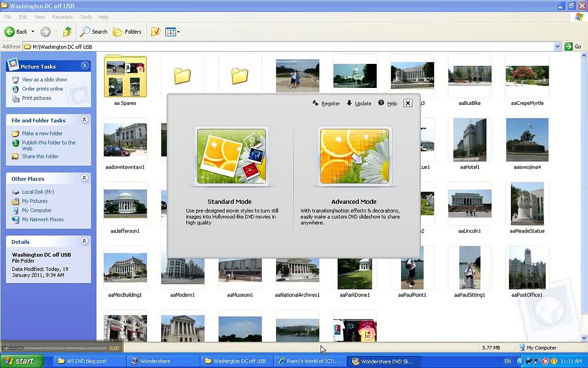588x368 pixels.
Task: Choose Advanced Mode slideshow icon
Action: [354, 156]
